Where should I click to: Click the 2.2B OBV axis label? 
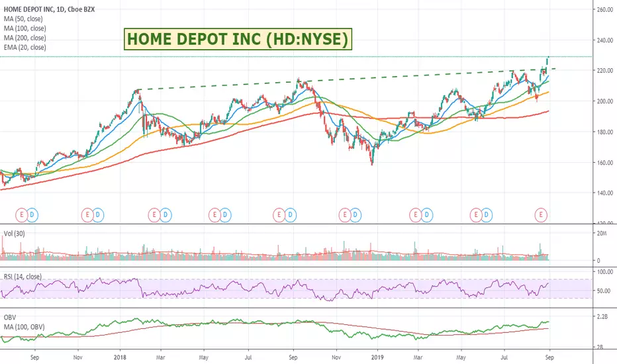pyautogui.click(x=602, y=317)
